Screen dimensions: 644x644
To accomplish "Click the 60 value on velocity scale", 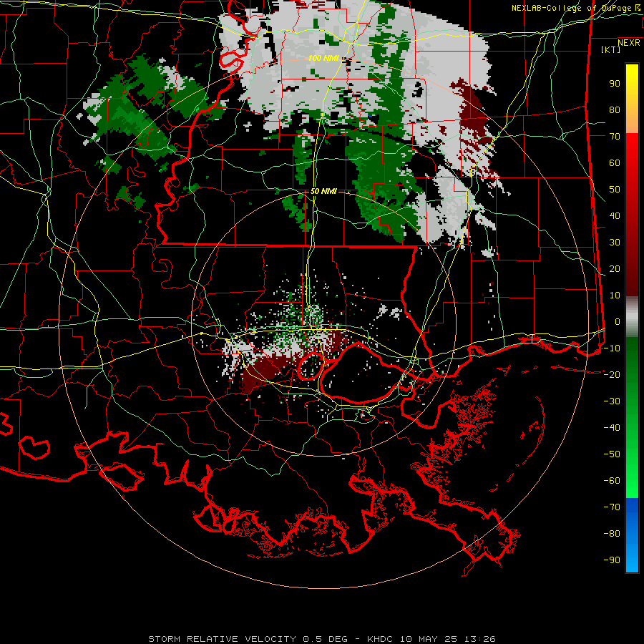I will pyautogui.click(x=615, y=163).
